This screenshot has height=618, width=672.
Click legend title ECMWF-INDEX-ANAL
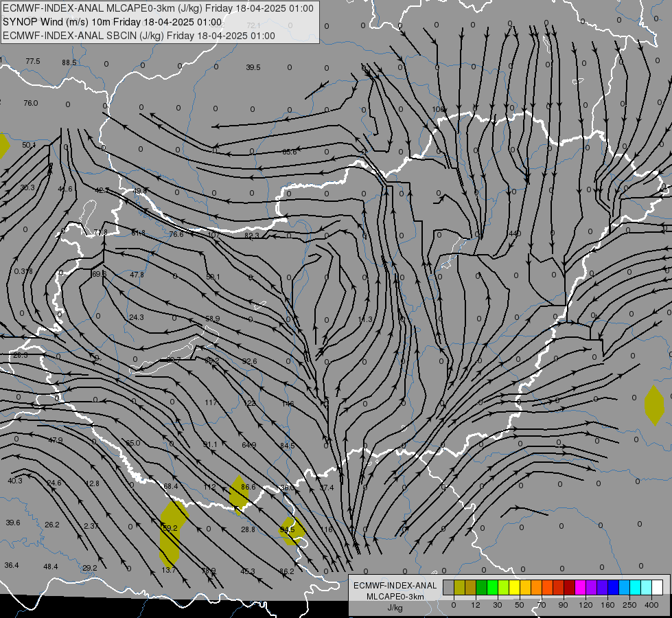point(395,586)
